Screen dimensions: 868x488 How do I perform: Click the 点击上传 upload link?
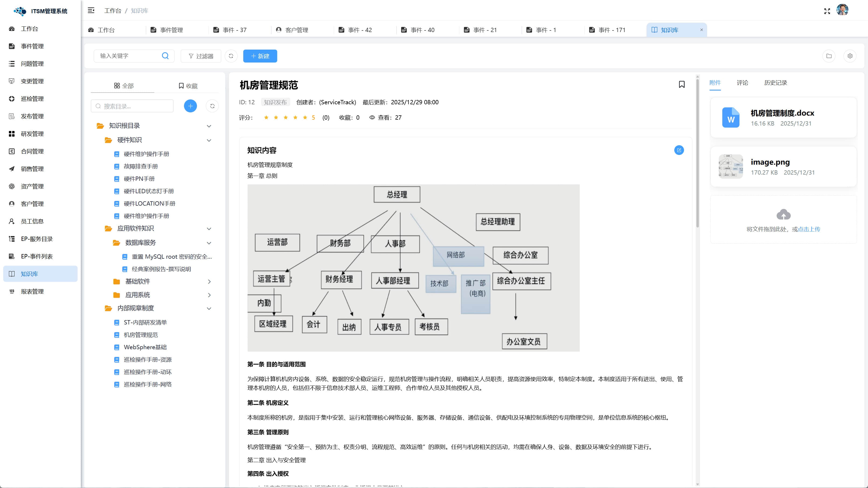coord(809,229)
